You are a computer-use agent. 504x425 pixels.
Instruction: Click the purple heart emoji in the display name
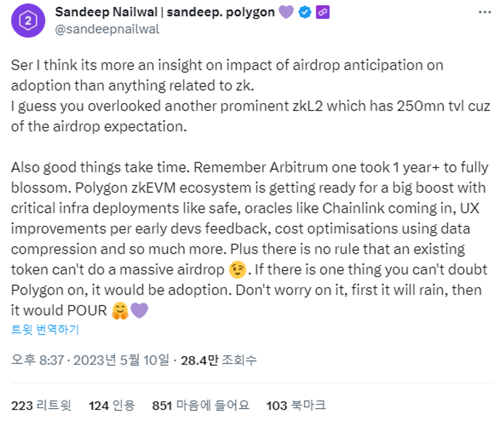pos(286,12)
